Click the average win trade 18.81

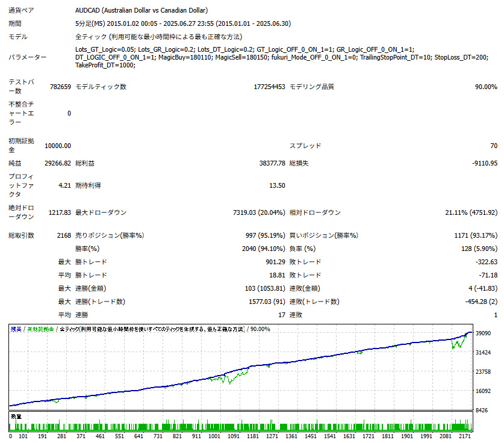(x=277, y=275)
